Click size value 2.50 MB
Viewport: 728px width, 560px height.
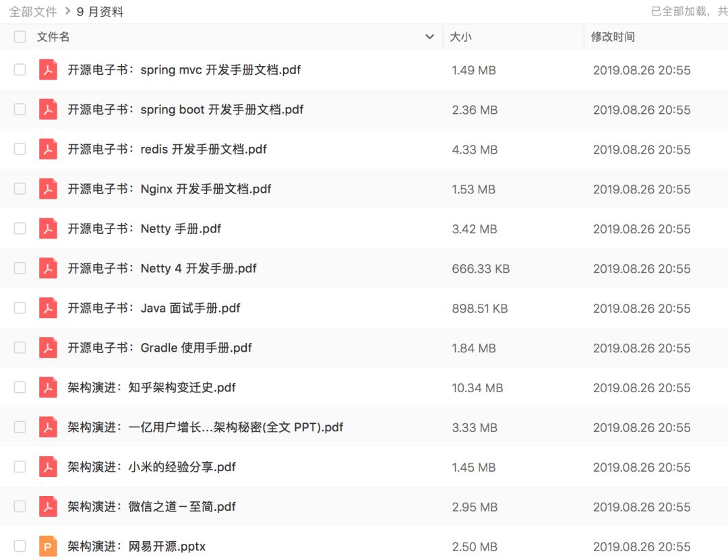click(475, 547)
